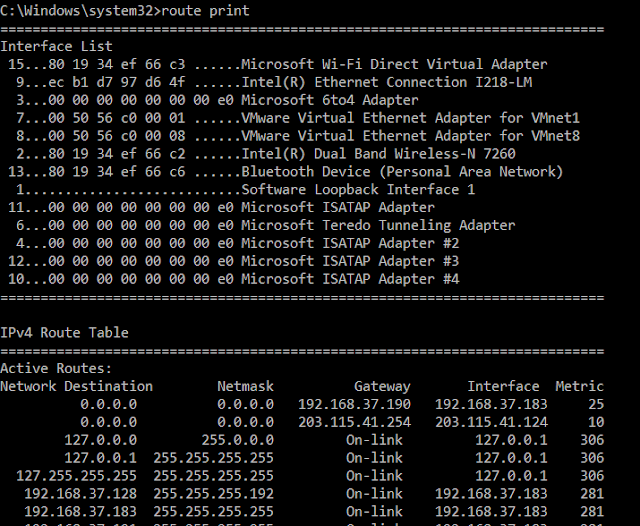Image resolution: width=640 pixels, height=526 pixels.
Task: Click the VMware Virtual Ethernet Adapter for VMnet8 line
Action: (298, 136)
